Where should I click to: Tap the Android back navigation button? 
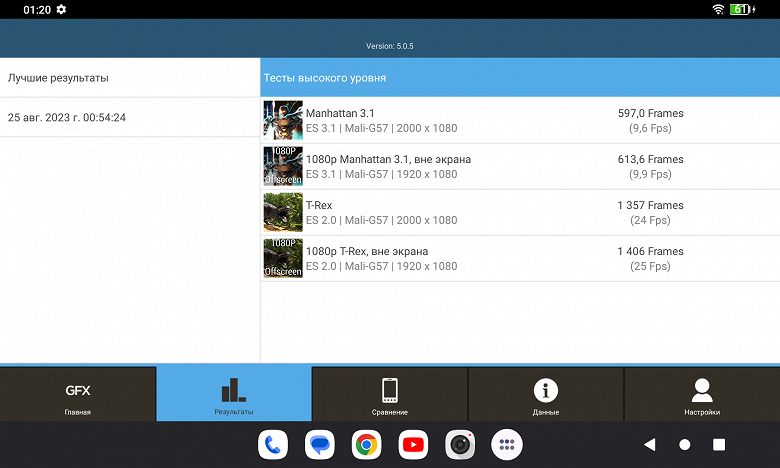coord(650,445)
